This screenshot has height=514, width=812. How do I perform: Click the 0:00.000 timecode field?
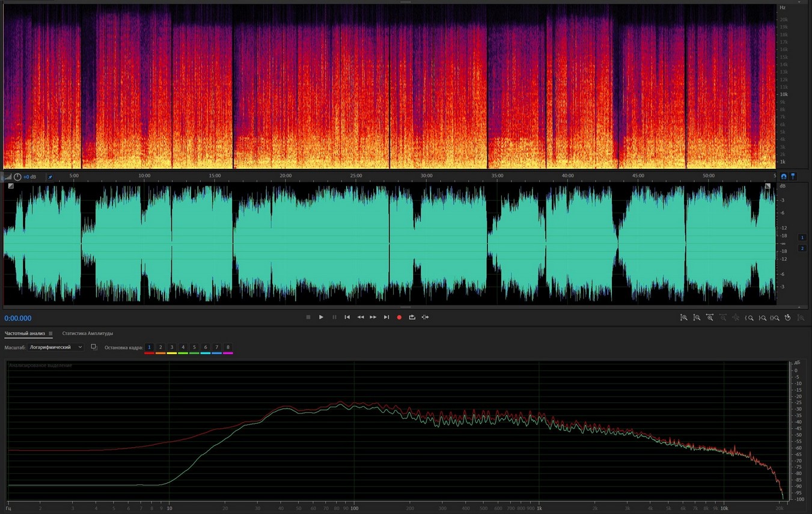click(x=18, y=319)
